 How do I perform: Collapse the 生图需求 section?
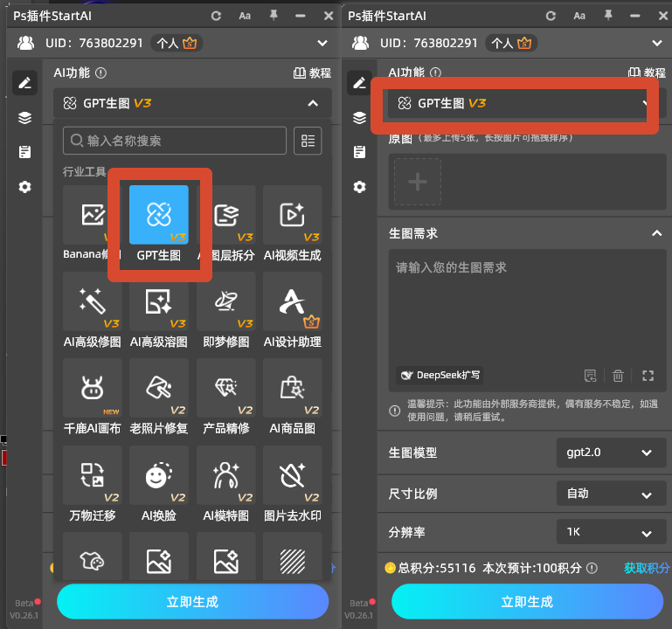coord(656,233)
